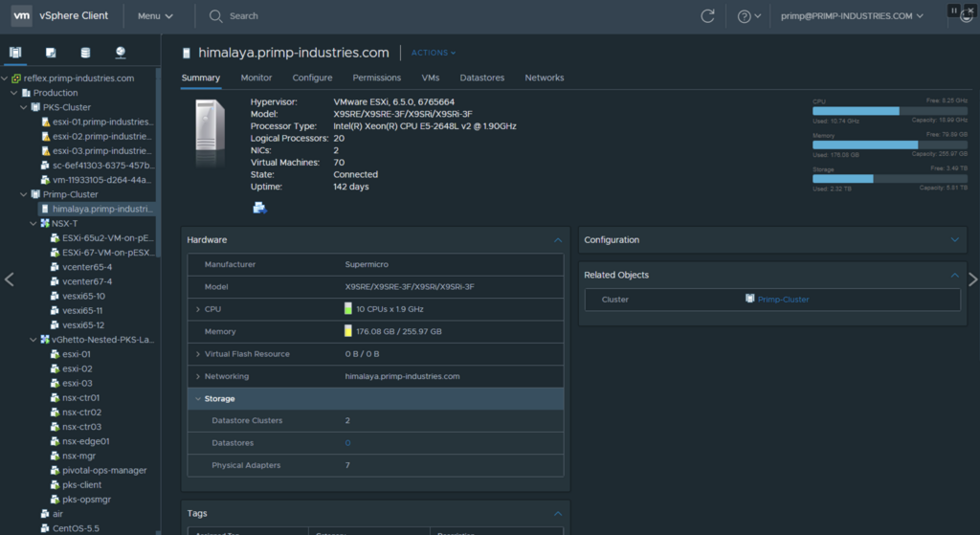
Task: Open Networking inventory view icon
Action: pyautogui.click(x=121, y=53)
